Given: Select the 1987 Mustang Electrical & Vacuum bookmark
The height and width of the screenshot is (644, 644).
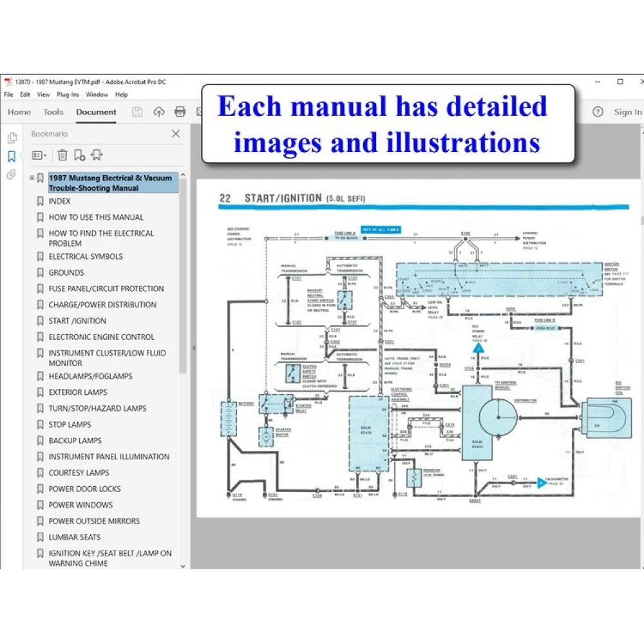Looking at the screenshot, I should click(x=113, y=183).
